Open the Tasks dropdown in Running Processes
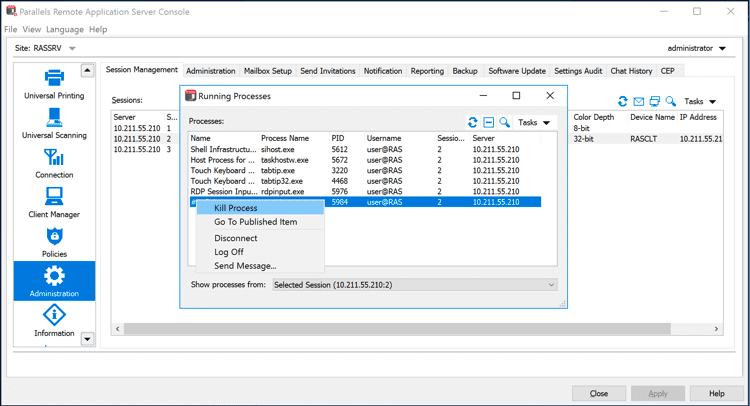750x406 pixels. coord(534,122)
